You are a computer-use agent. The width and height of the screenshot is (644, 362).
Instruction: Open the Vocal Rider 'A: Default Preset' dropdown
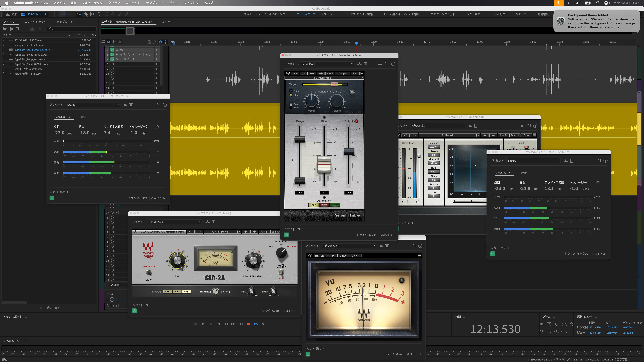(324, 78)
